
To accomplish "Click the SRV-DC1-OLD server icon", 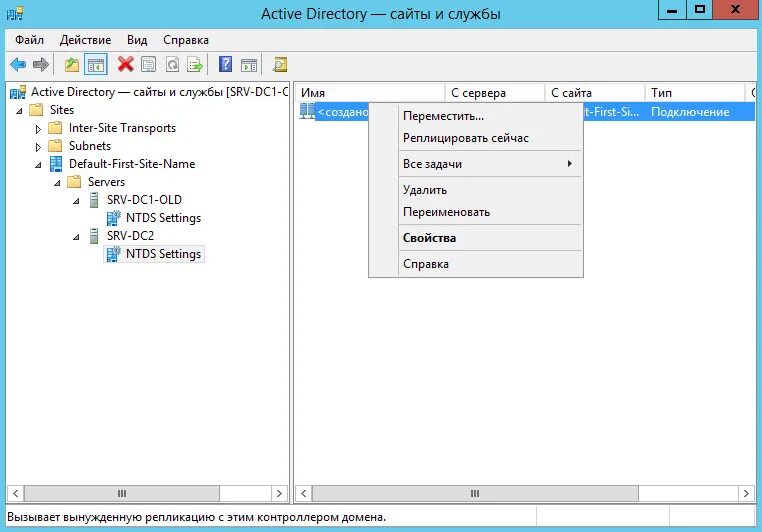I will point(94,200).
